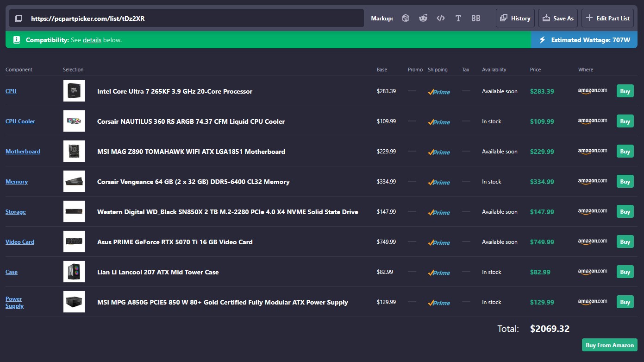Viewport: 644px width, 362px height.
Task: Buy the Corsair Vengeance memory
Action: click(x=625, y=181)
